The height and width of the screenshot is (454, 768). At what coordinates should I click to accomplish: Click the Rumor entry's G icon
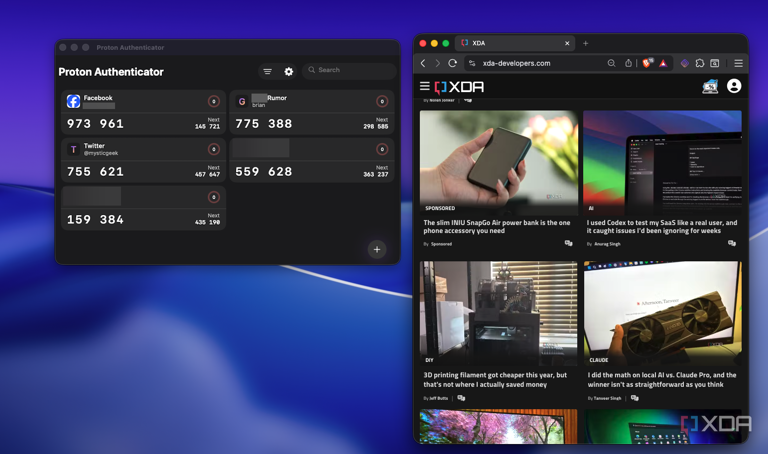[x=242, y=101]
